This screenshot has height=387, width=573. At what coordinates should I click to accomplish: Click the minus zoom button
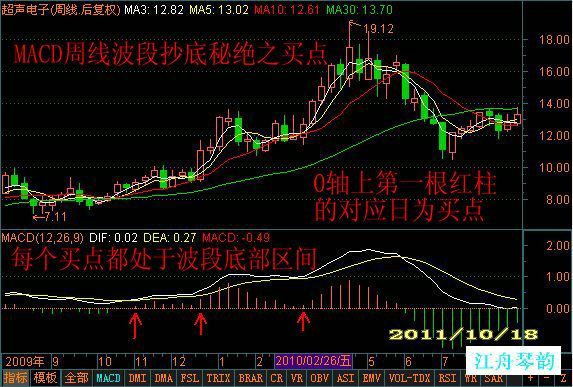click(546, 377)
